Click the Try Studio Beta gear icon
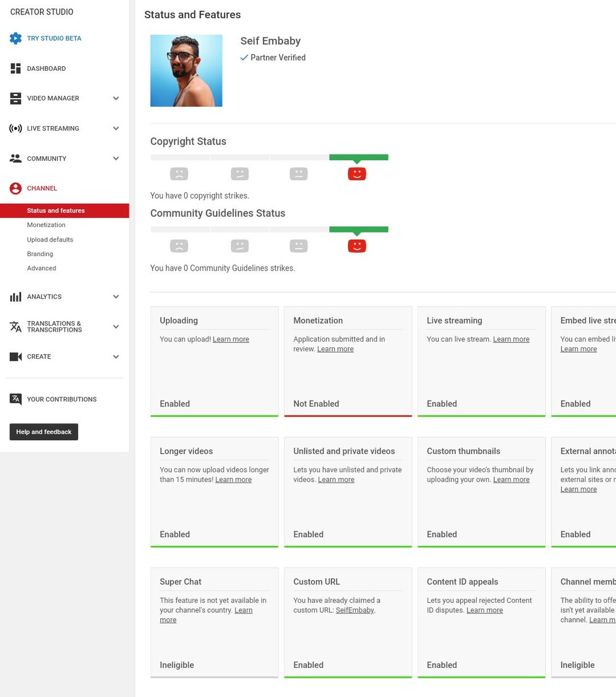 16,38
